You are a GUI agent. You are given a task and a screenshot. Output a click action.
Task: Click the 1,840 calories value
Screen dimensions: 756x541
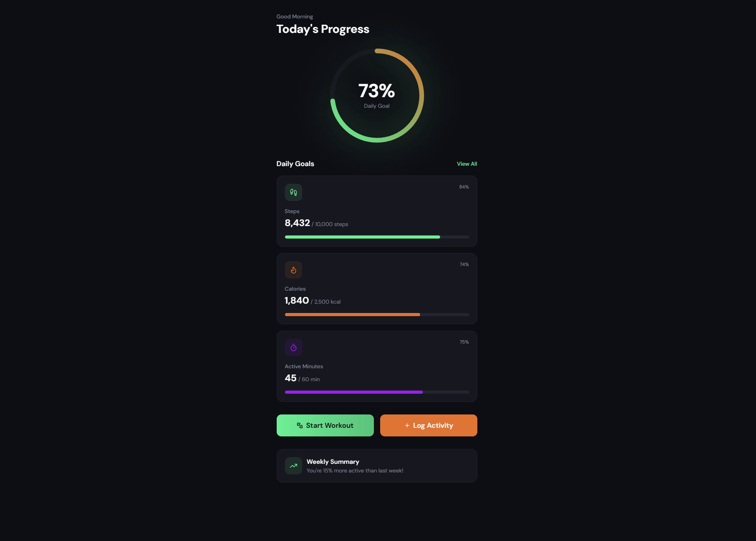pos(297,300)
